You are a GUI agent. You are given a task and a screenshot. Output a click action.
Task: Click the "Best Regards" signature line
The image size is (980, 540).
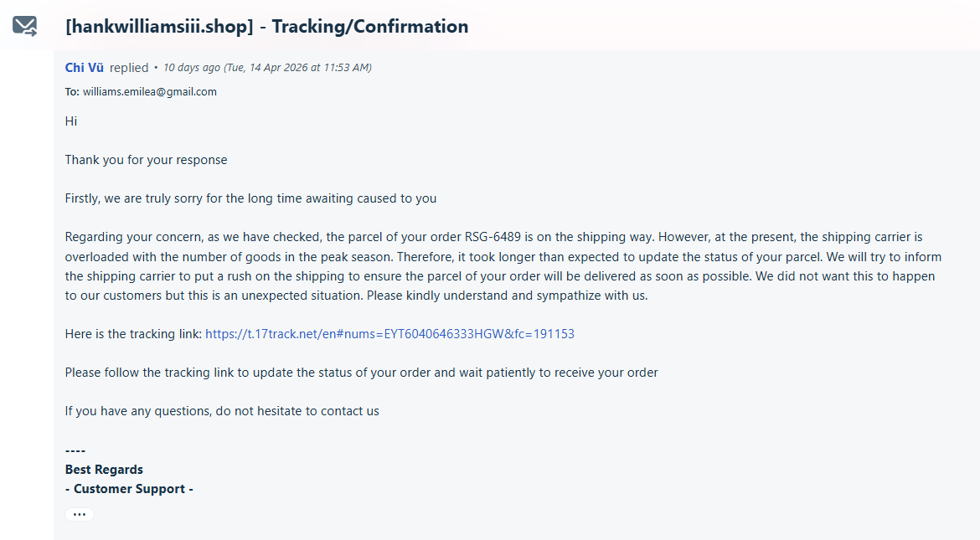(104, 470)
